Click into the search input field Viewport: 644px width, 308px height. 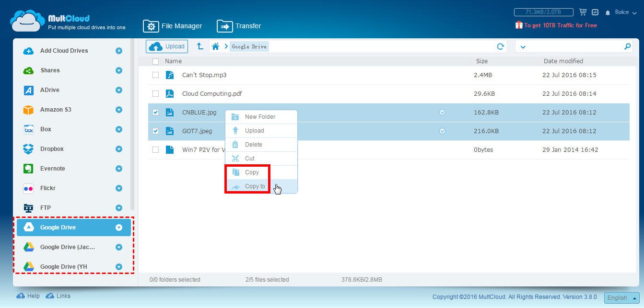pos(574,46)
